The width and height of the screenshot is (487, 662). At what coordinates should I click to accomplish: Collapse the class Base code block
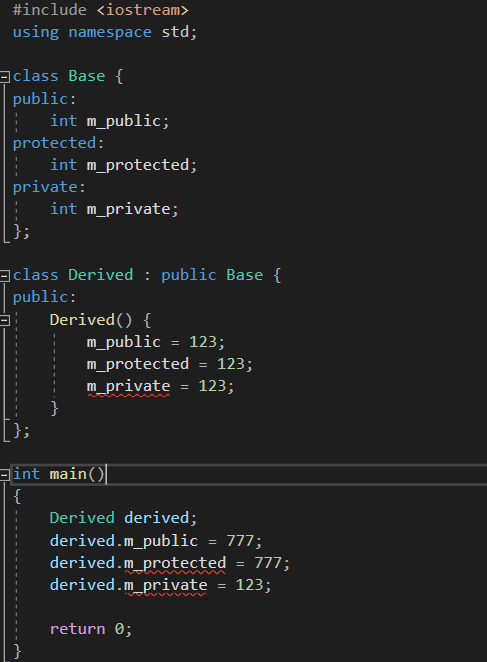point(5,77)
